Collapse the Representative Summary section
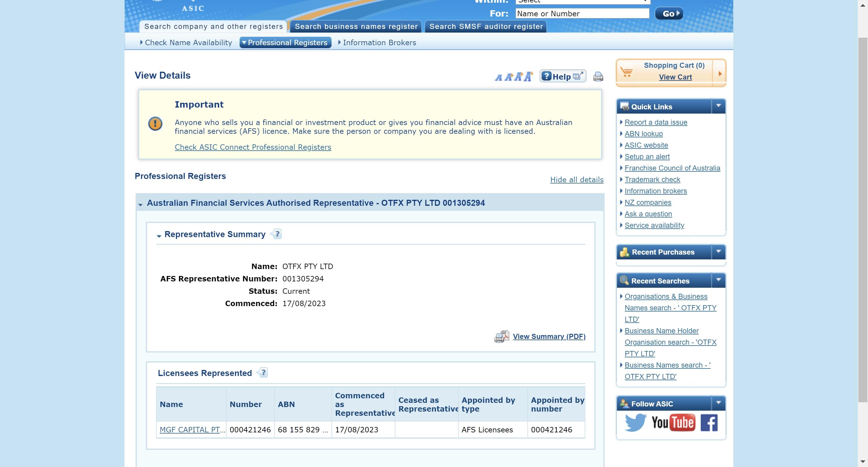Screen dimensions: 868x467 159,235
